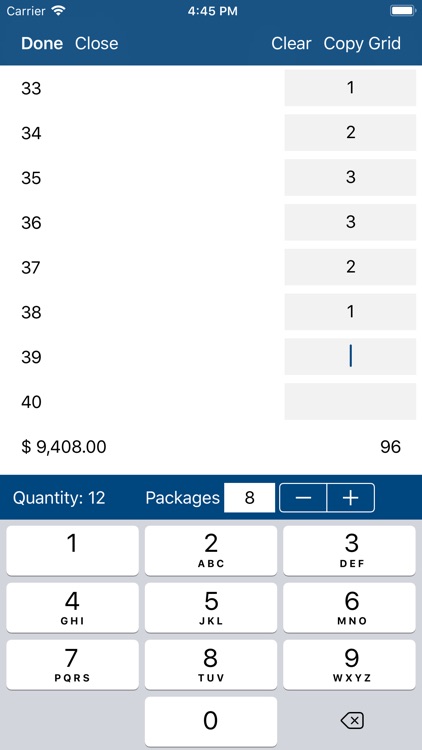Copy Grid from the top toolbar
Image resolution: width=422 pixels, height=750 pixels.
362,44
